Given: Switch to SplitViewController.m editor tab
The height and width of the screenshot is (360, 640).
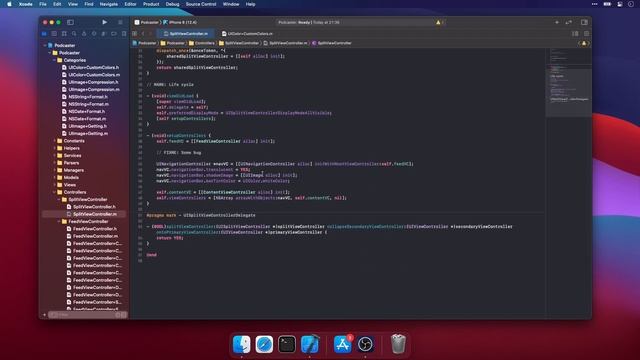Looking at the screenshot, I should (186, 33).
